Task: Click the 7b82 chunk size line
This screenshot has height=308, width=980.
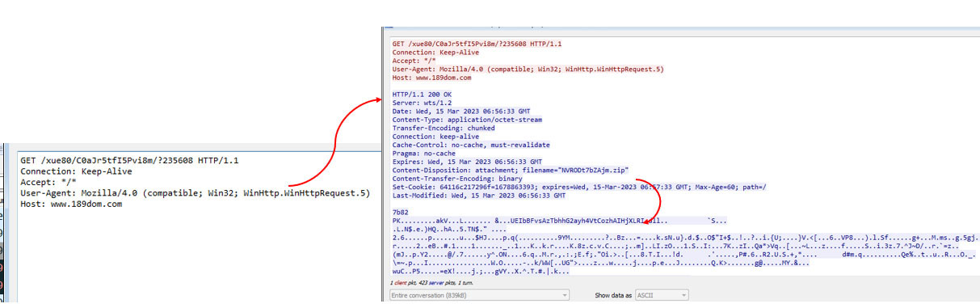Action: tap(400, 213)
